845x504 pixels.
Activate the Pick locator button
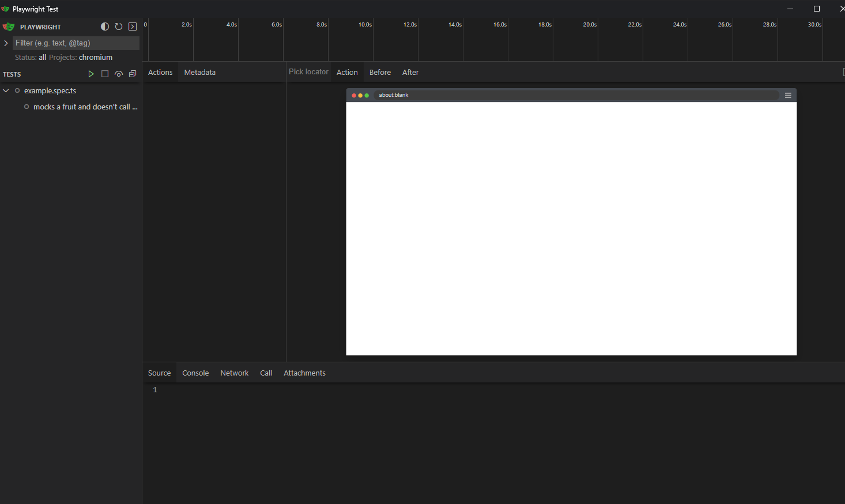[308, 71]
